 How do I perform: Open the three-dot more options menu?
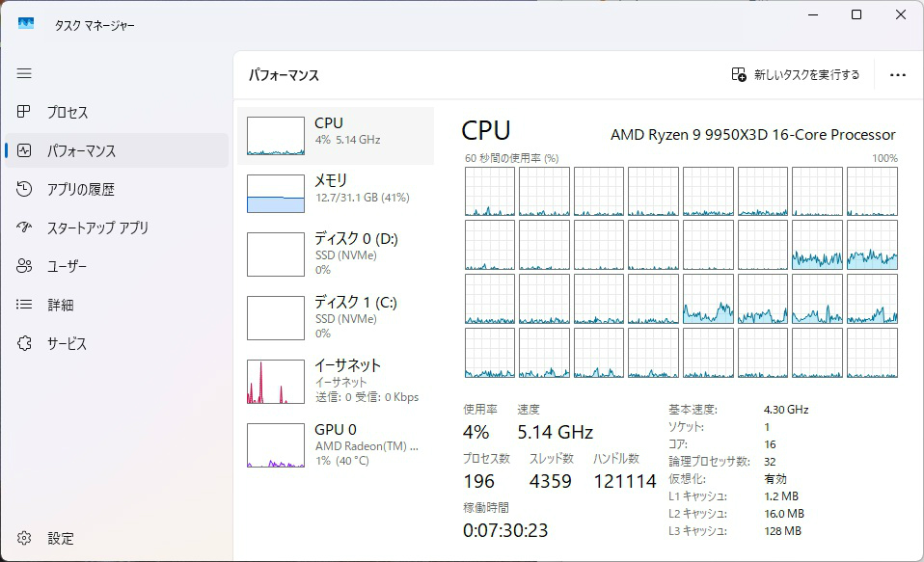coord(898,74)
